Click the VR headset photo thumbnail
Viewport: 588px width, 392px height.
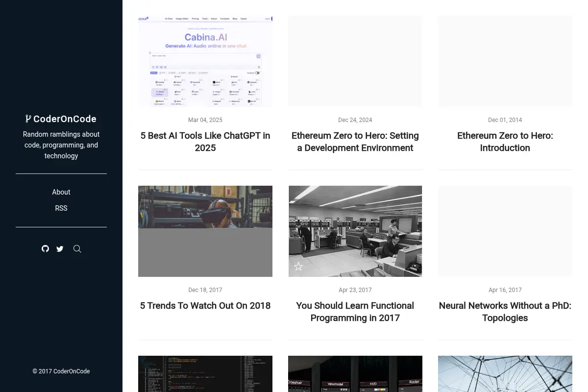click(205, 231)
